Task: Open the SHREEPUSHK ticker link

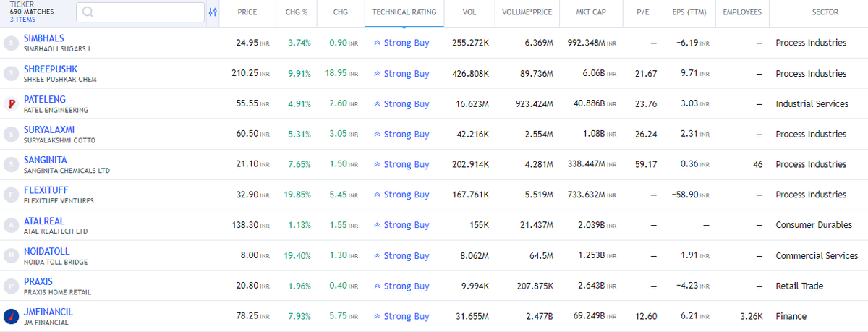Action: click(51, 68)
